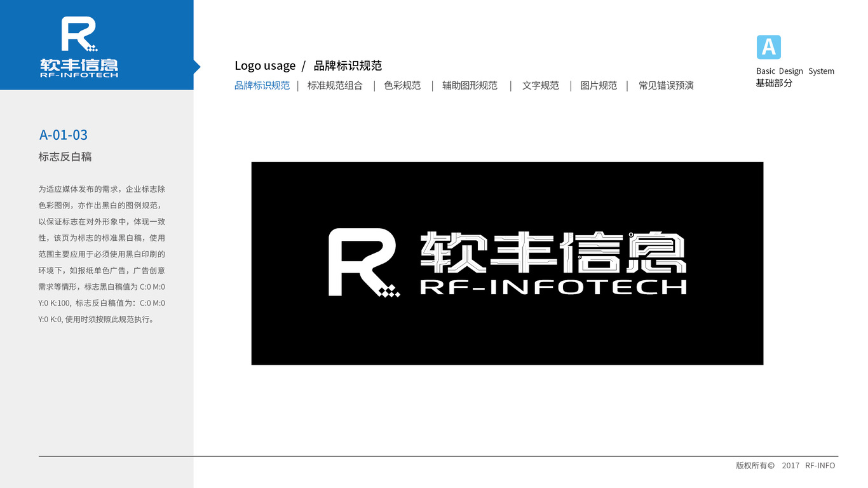The width and height of the screenshot is (868, 488).
Task: Click description line containing Y:0 K:100
Action: coord(102,303)
